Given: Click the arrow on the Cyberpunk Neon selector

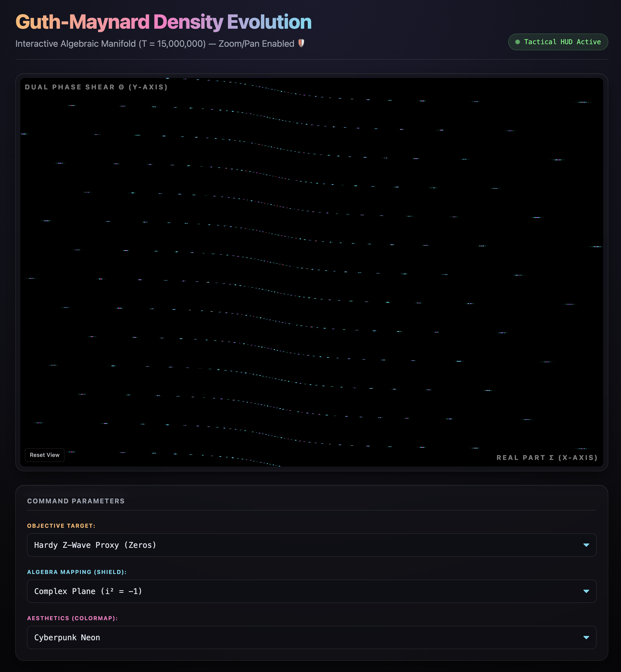Looking at the screenshot, I should point(586,637).
